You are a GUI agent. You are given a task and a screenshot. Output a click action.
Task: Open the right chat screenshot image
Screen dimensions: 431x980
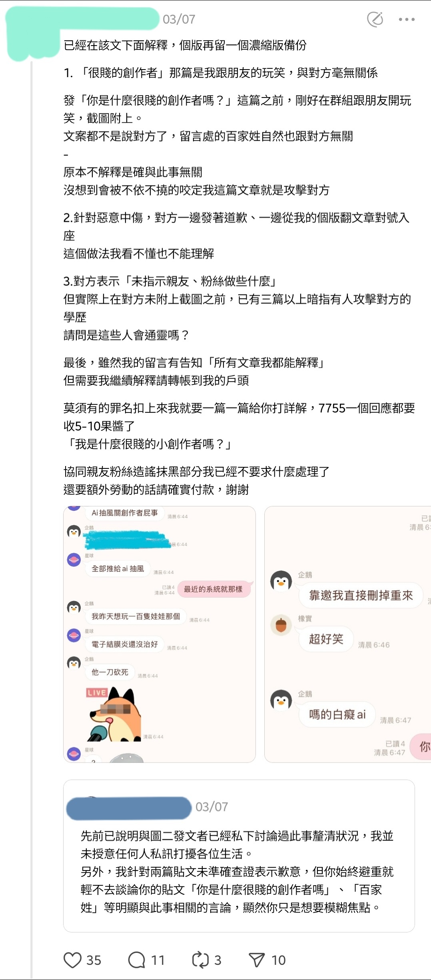347,634
